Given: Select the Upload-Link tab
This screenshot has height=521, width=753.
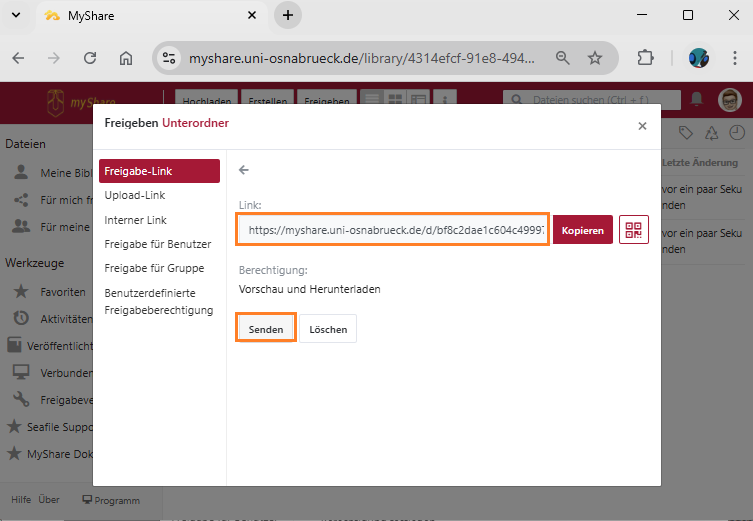Looking at the screenshot, I should click(x=135, y=195).
